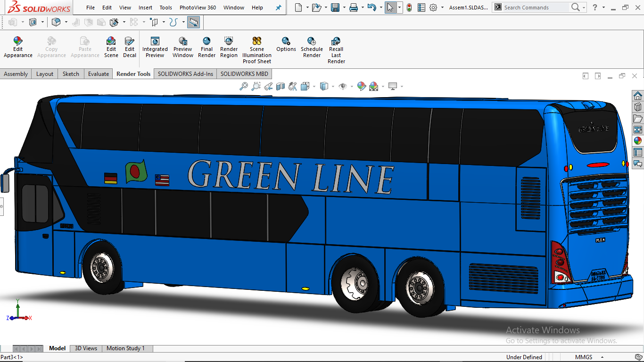Open SOLIDWORKS Resources home in task pane
The width and height of the screenshot is (644, 362).
pos(638,96)
